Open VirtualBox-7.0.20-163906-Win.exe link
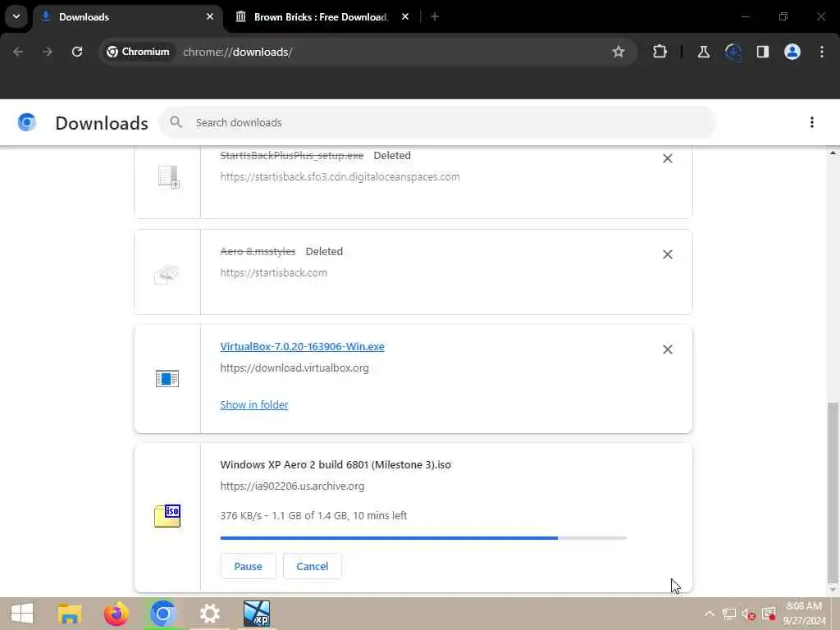Viewport: 840px width, 630px height. [302, 347]
